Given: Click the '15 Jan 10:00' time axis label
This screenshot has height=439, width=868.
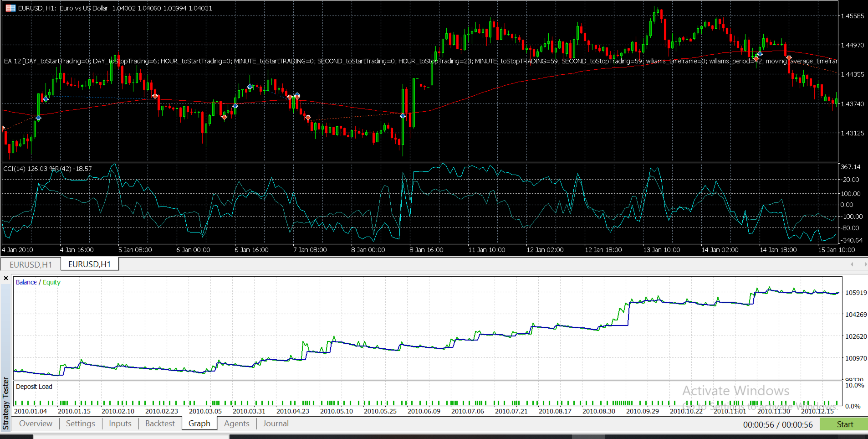Looking at the screenshot, I should pos(837,250).
